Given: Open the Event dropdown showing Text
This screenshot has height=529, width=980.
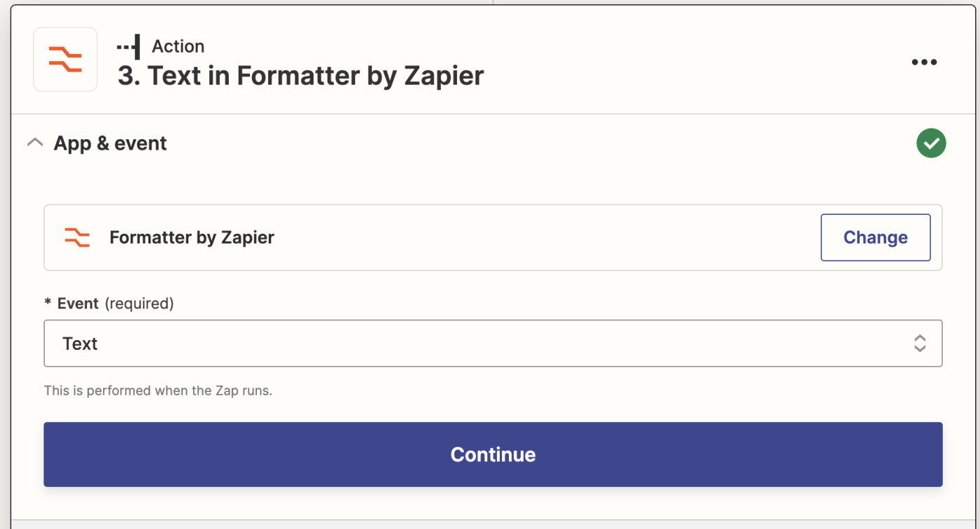Looking at the screenshot, I should [493, 344].
